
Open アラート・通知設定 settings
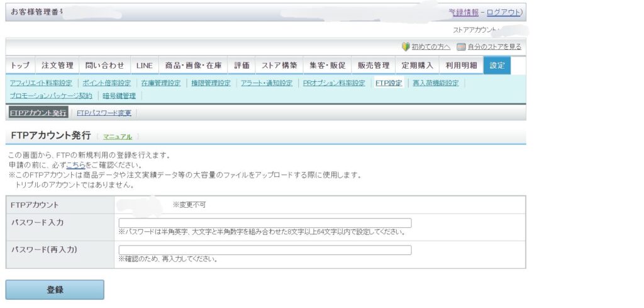tap(267, 83)
